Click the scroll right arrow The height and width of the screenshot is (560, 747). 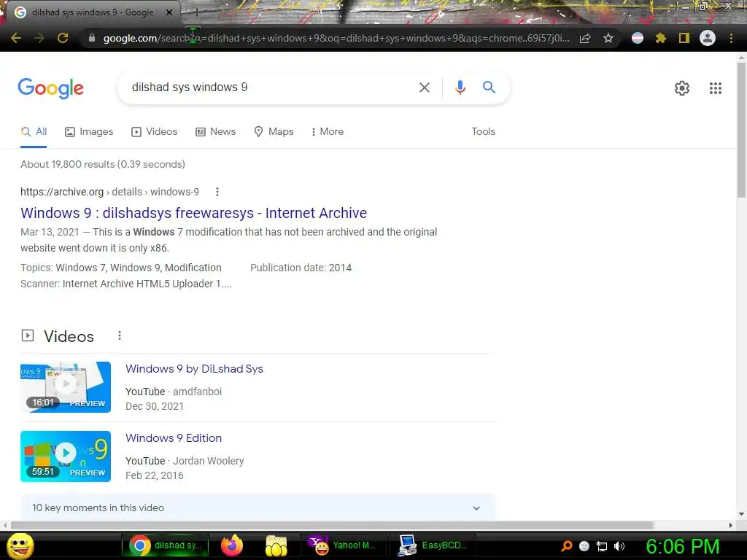(731, 525)
